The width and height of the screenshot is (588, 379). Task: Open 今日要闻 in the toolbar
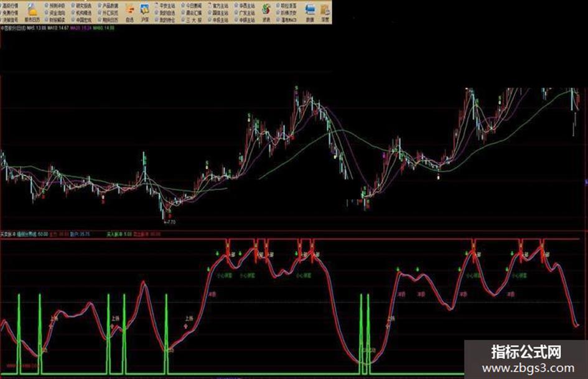click(x=191, y=6)
